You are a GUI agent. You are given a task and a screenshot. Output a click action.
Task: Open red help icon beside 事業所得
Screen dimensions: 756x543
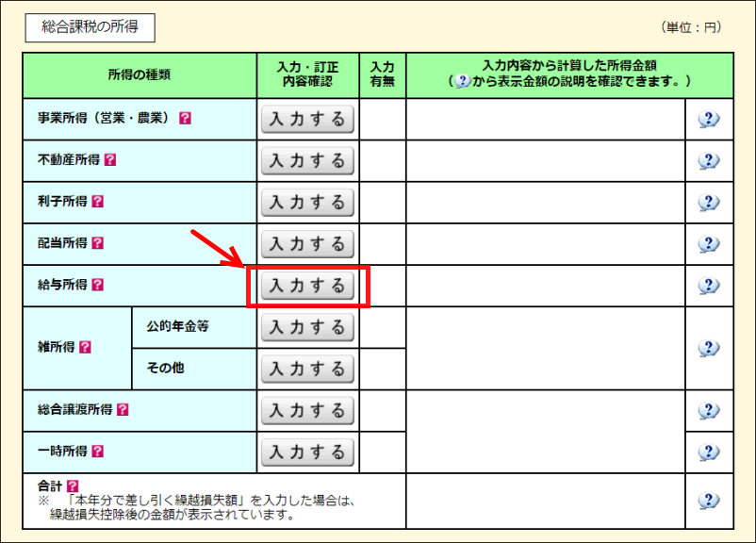pos(185,119)
